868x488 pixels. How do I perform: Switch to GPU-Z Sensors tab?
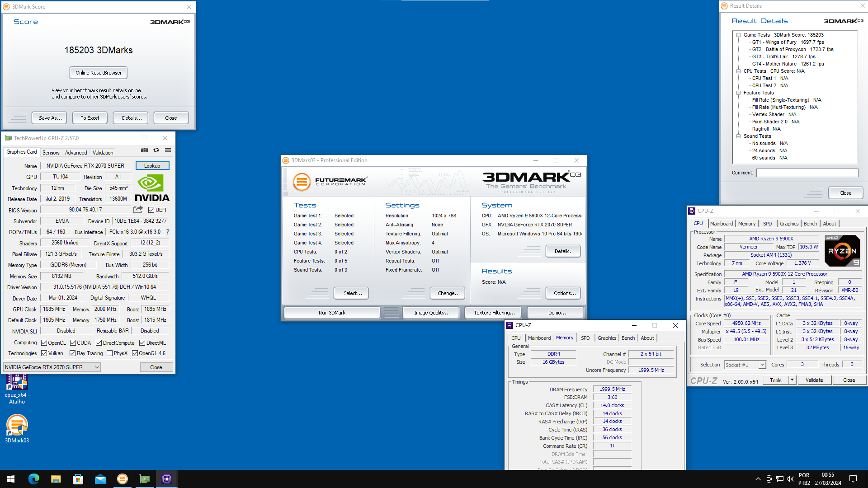(51, 153)
